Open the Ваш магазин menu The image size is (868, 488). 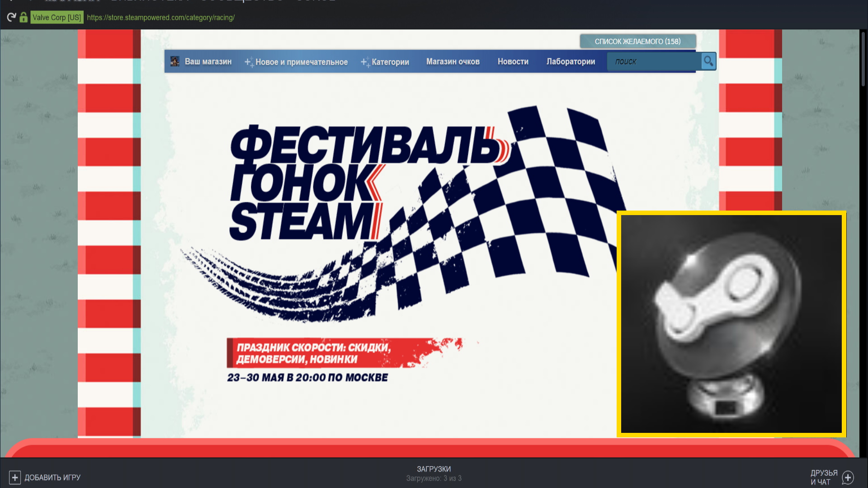tap(208, 61)
